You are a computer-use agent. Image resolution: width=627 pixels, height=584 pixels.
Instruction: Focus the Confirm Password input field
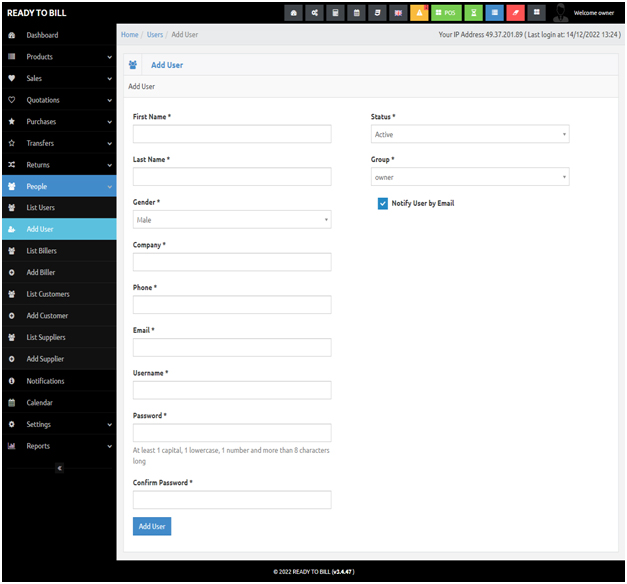click(232, 500)
